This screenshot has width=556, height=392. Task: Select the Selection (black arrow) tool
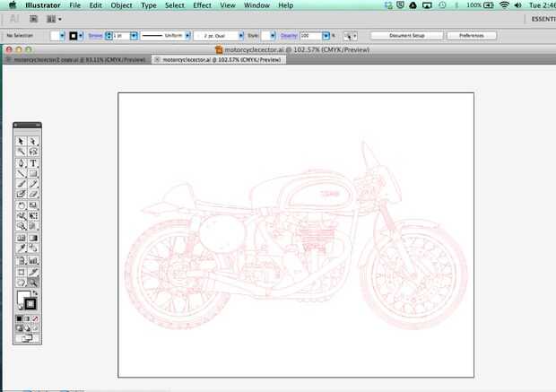tap(22, 141)
